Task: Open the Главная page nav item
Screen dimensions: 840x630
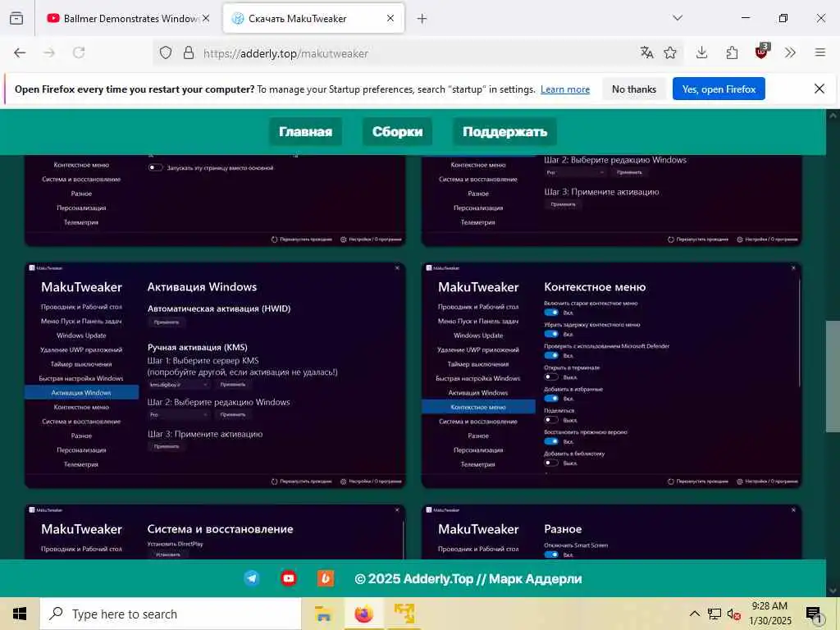Action: point(305,132)
